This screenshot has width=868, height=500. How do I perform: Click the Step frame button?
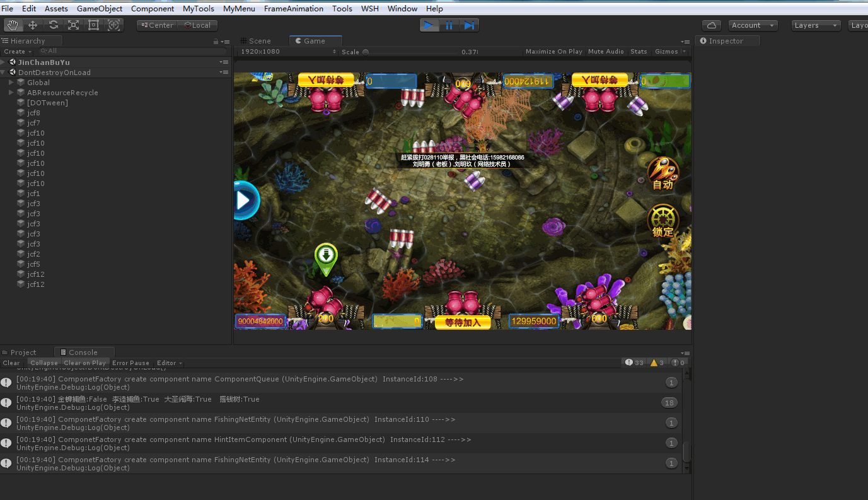tap(469, 25)
